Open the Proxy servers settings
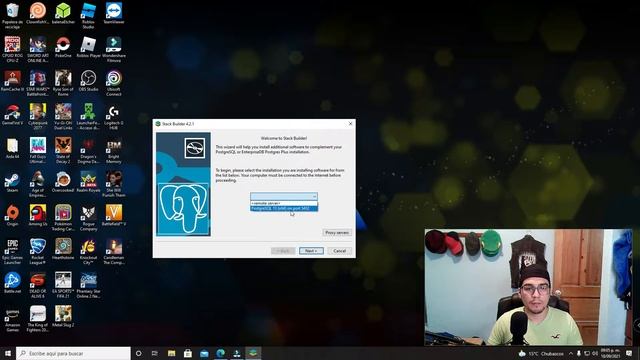The image size is (640, 360). click(337, 232)
